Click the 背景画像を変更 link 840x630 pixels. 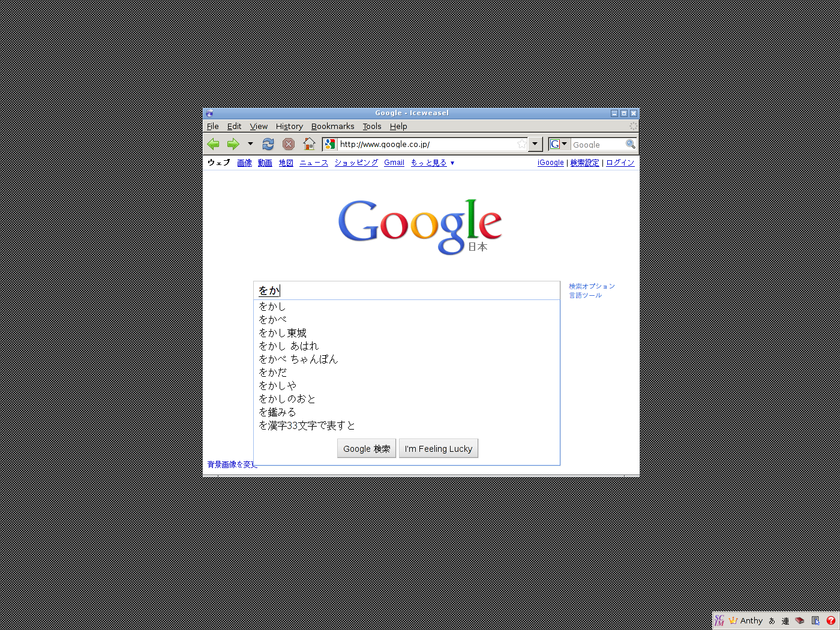coord(232,464)
